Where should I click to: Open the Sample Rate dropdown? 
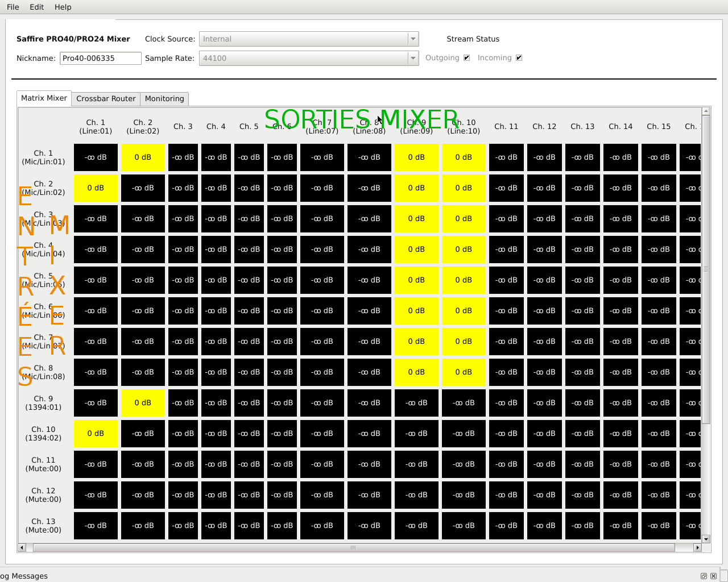309,58
